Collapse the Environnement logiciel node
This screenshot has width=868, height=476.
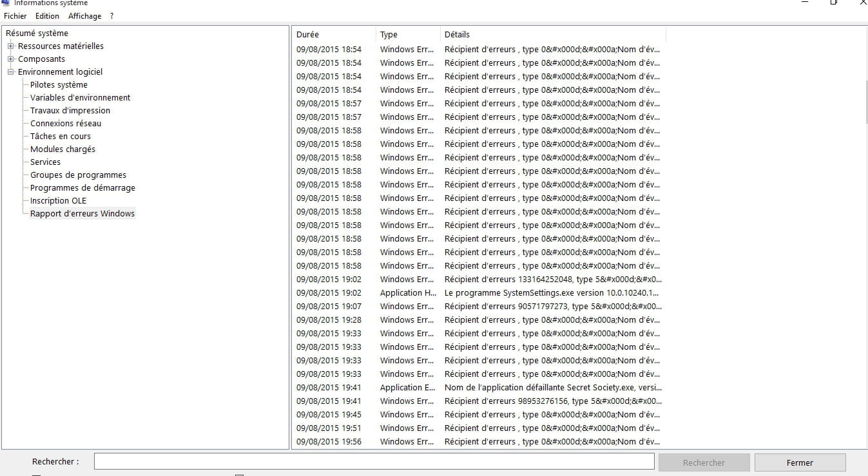point(11,72)
